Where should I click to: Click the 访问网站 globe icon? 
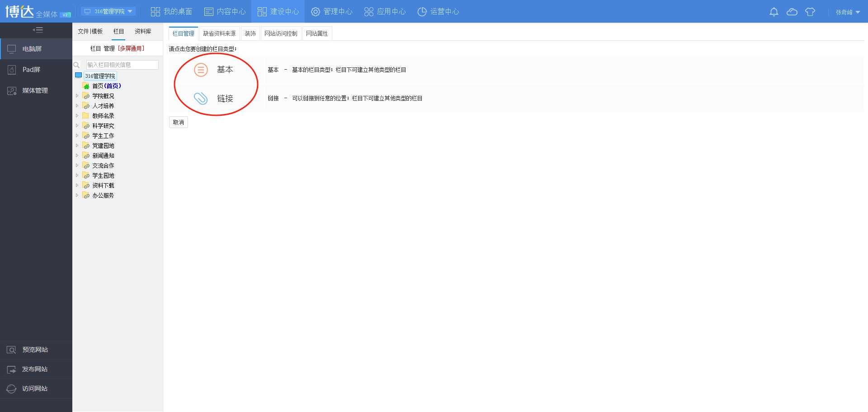click(x=12, y=388)
